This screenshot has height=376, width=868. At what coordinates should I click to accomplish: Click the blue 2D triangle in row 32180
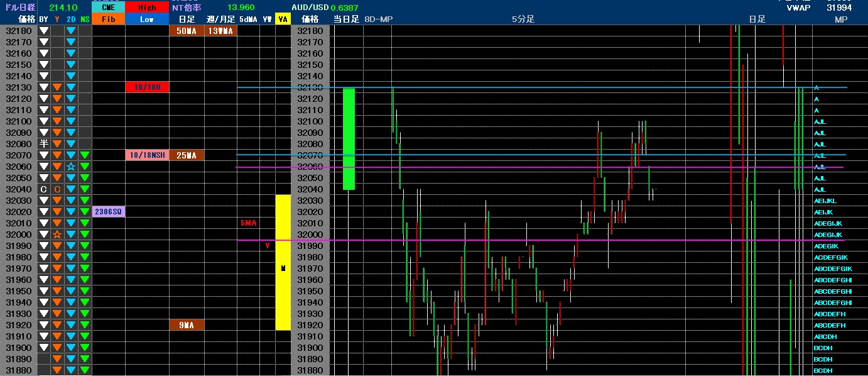click(71, 31)
